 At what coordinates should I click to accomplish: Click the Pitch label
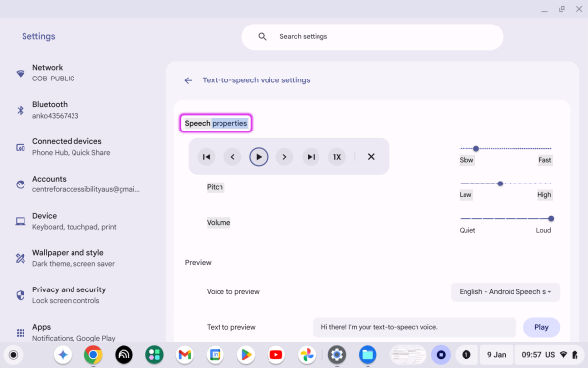point(215,187)
